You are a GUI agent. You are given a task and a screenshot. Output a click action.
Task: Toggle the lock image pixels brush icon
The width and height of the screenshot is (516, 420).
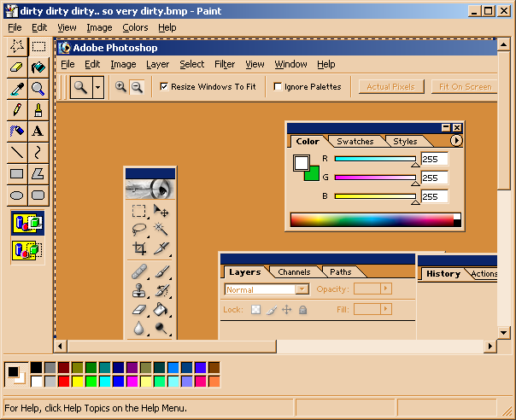point(272,310)
